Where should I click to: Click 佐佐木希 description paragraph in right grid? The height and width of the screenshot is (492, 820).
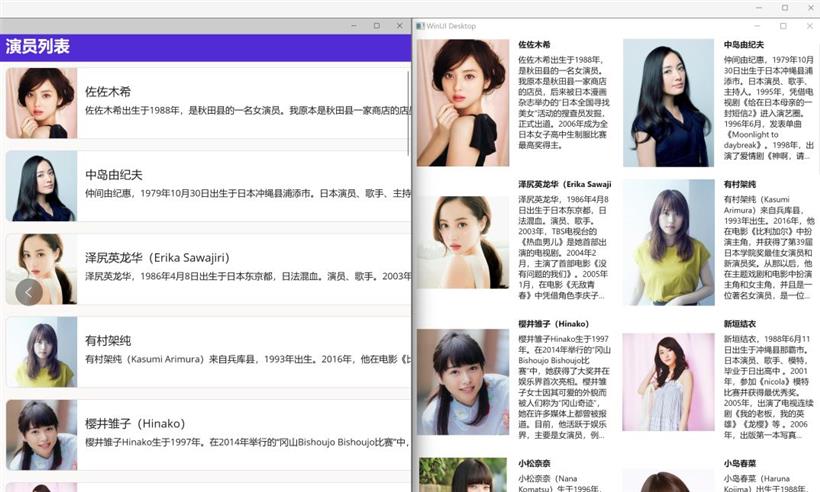[564, 102]
